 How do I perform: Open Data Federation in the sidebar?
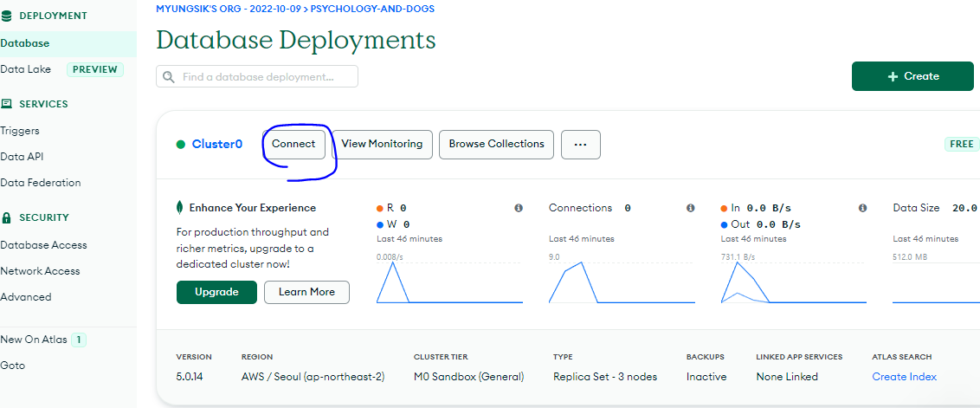41,183
